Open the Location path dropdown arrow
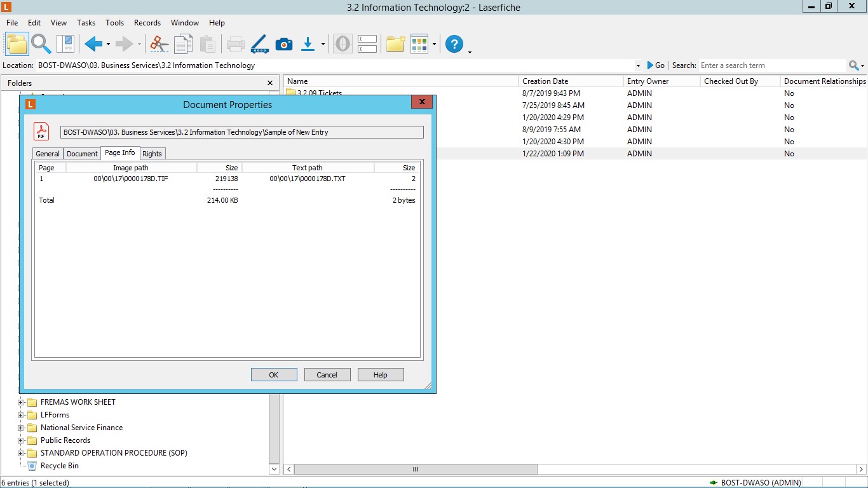The height and width of the screenshot is (488, 868). (x=638, y=65)
